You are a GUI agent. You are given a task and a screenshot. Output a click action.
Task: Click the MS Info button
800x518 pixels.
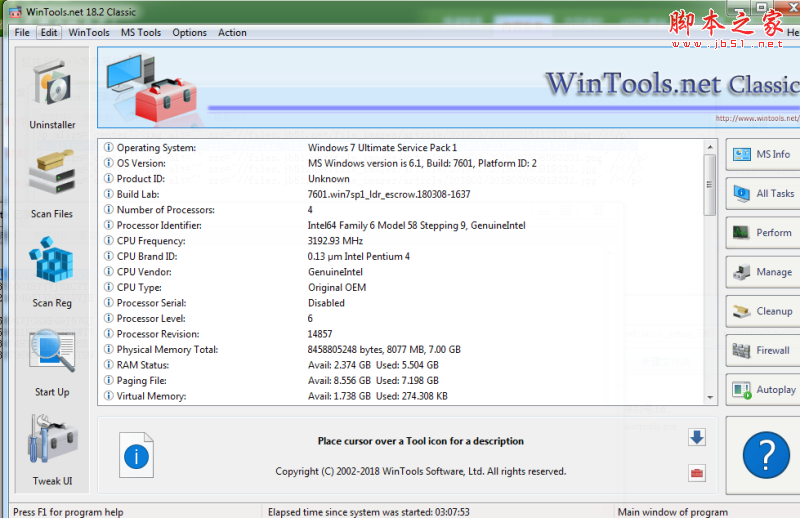pyautogui.click(x=763, y=154)
